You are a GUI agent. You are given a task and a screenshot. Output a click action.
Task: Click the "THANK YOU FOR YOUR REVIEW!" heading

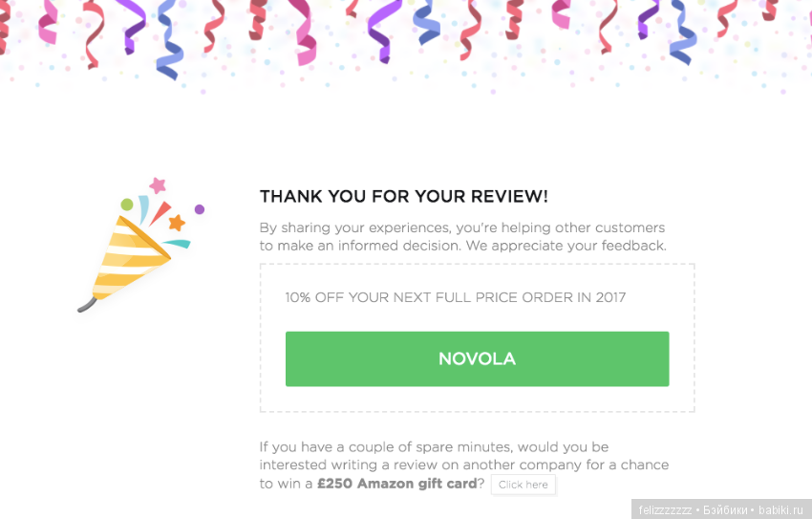tap(404, 197)
